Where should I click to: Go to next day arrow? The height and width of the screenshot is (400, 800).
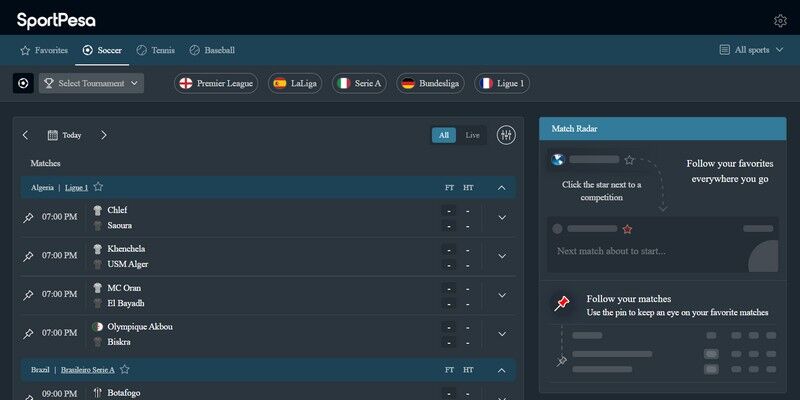104,135
